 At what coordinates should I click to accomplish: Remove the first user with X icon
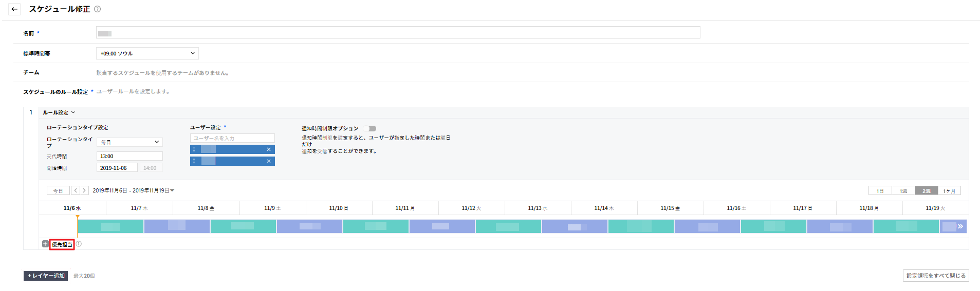268,149
